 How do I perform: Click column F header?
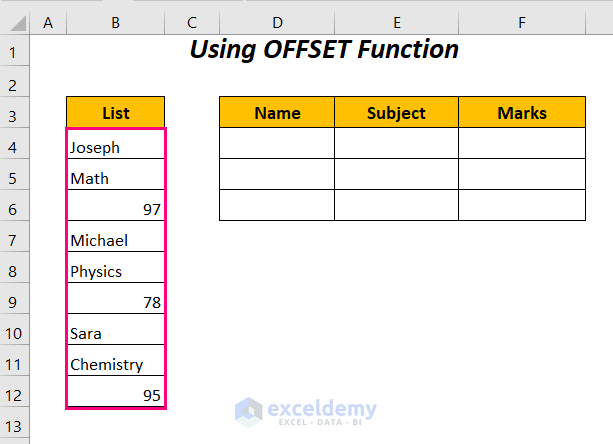tap(522, 22)
